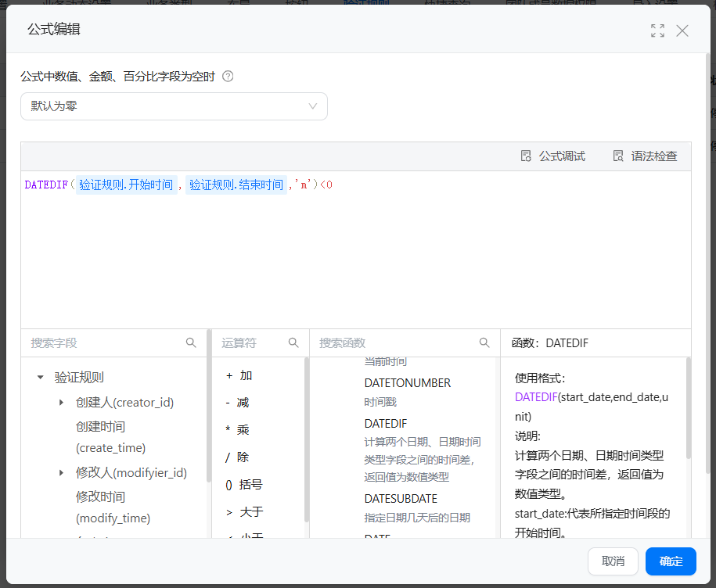Click the help question mark icon
Image resolution: width=716 pixels, height=588 pixels.
[x=228, y=76]
